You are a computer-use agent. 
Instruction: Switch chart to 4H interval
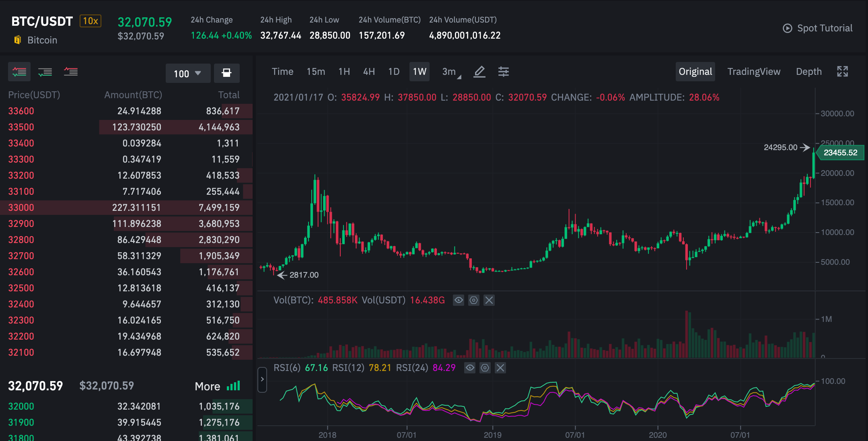coord(369,72)
